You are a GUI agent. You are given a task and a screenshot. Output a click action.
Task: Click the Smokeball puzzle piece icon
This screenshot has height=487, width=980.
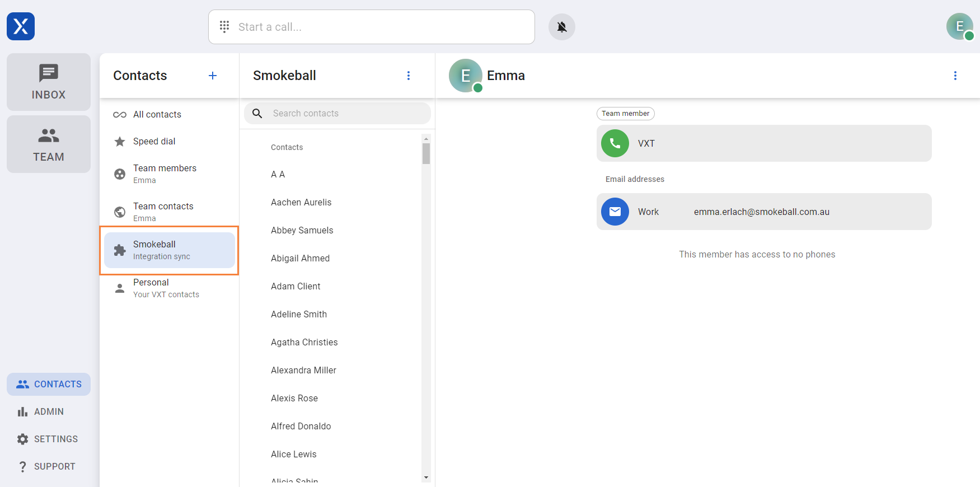click(x=120, y=250)
